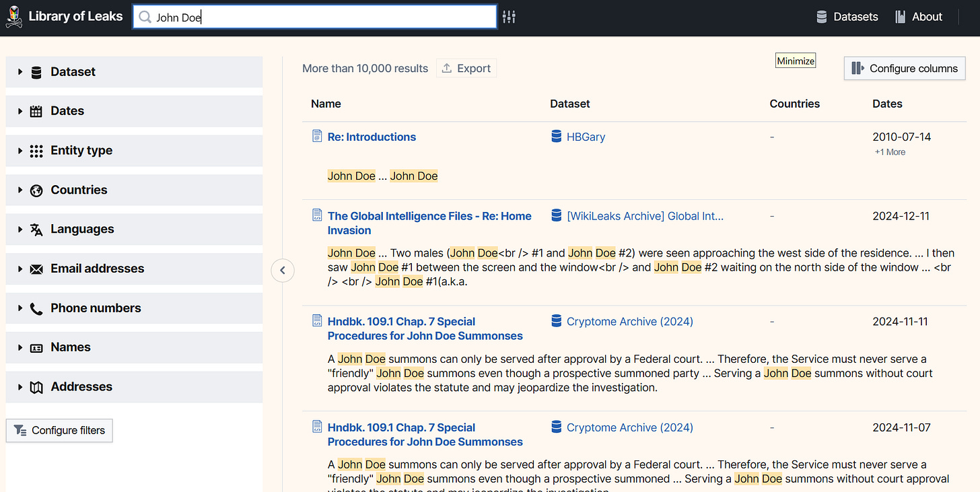Viewport: 980px width, 492px height.
Task: Go to the Library of Leaks home
Action: (65, 17)
